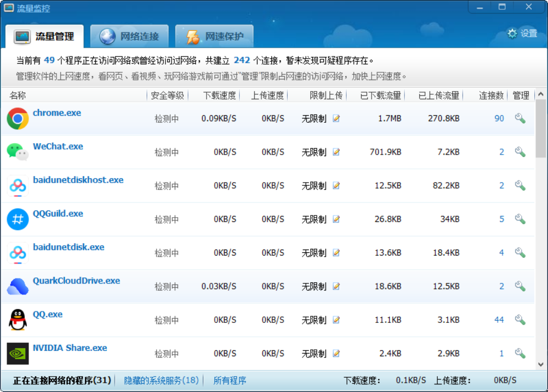Viewport: 548px width, 392px height.
Task: Edit upload limit pencil for QQ.exe
Action: click(336, 320)
